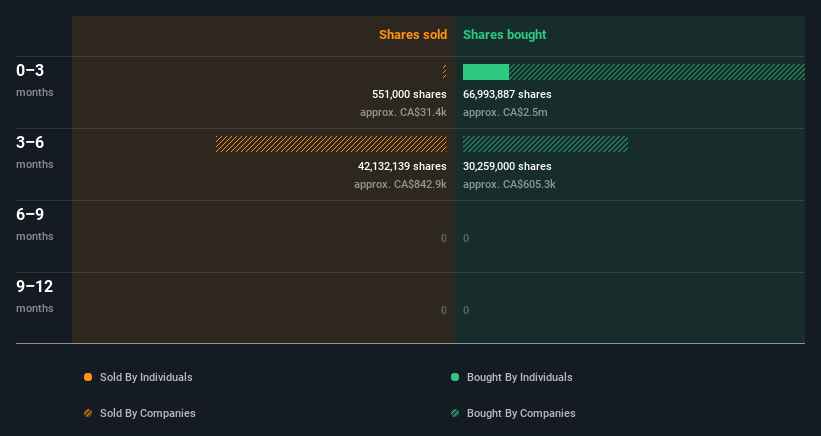Viewport: 821px width, 436px height.
Task: Click the striped green bar in 0–3 months
Action: 657,72
